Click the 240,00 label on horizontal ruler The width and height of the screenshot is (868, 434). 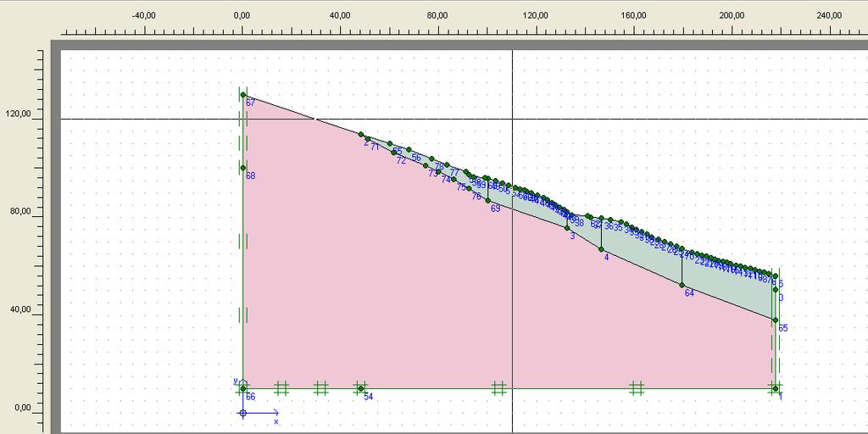[829, 15]
